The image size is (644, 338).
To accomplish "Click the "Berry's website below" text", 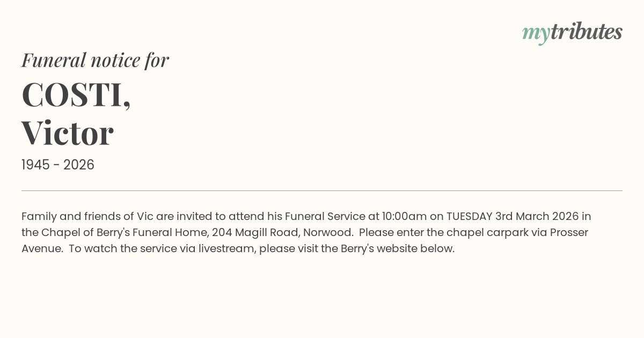I will (x=397, y=248).
